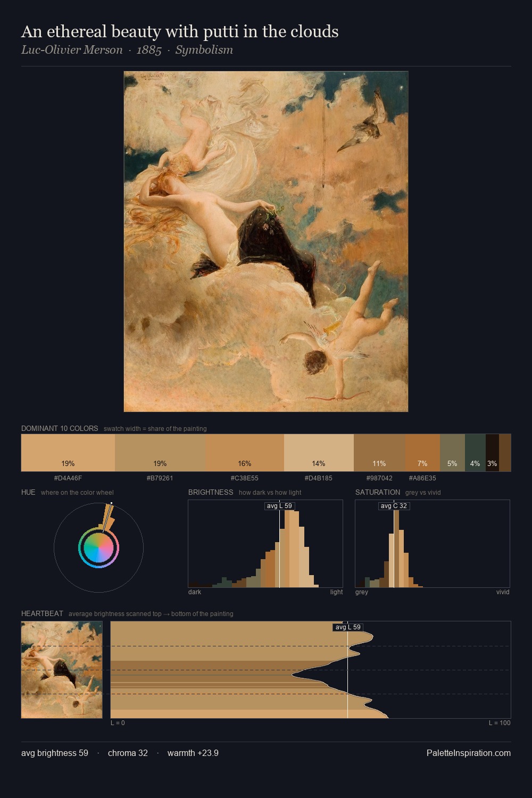The width and height of the screenshot is (532, 798).
Task: Click the 'L = 0' axis label
Action: (118, 723)
